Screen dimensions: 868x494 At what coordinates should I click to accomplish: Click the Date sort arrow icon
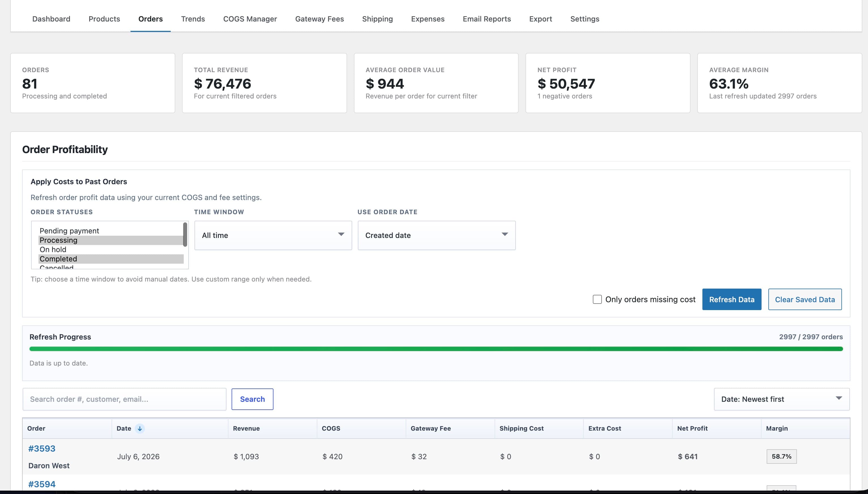click(x=140, y=429)
